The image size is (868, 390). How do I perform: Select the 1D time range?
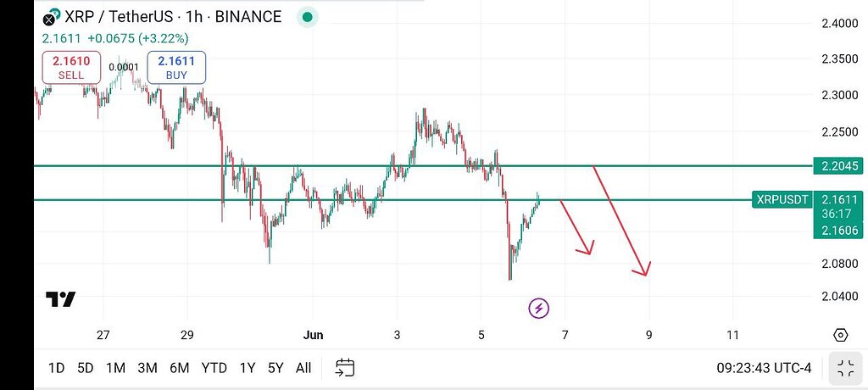57,368
